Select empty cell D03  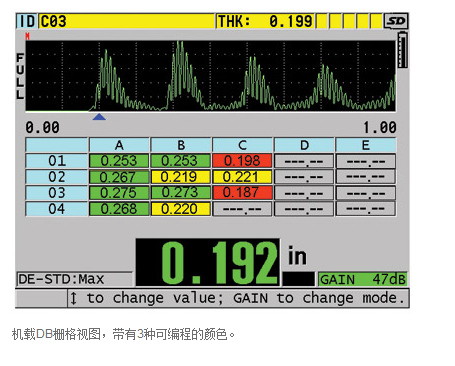point(304,193)
